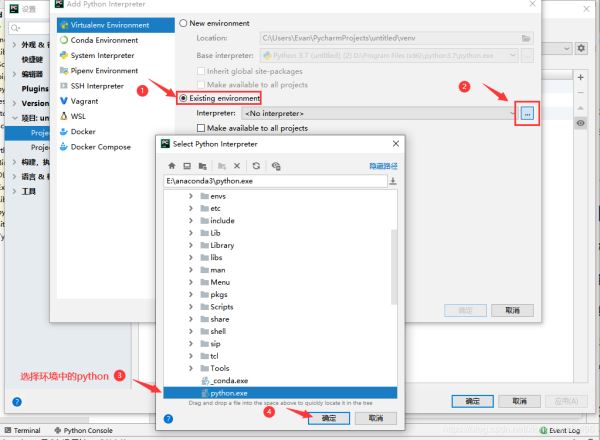600x440 pixels.
Task: Go to home directory in file chooser toolbar
Action: click(x=172, y=166)
